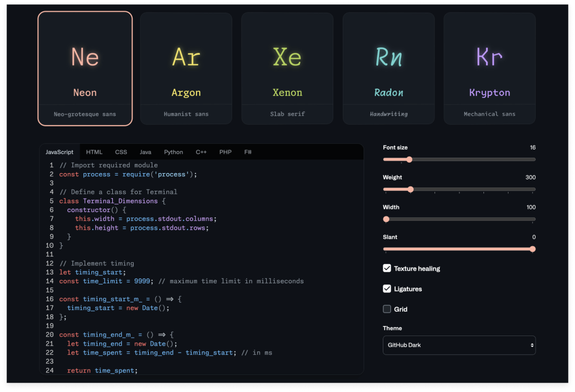Click the JavaScript tab
This screenshot has width=575, height=392.
tap(60, 152)
